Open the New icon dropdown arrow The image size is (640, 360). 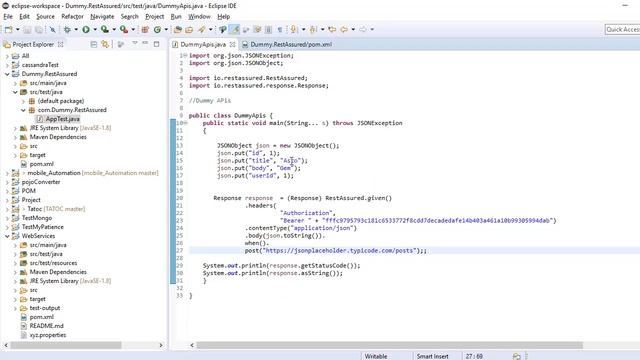pyautogui.click(x=18, y=29)
